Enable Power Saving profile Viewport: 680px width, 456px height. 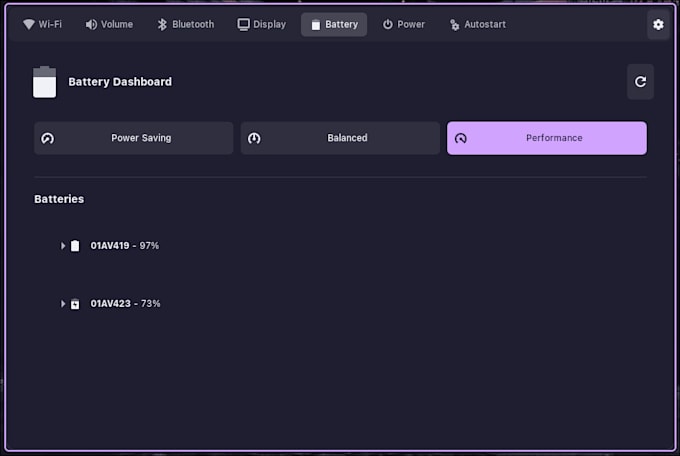tap(134, 138)
